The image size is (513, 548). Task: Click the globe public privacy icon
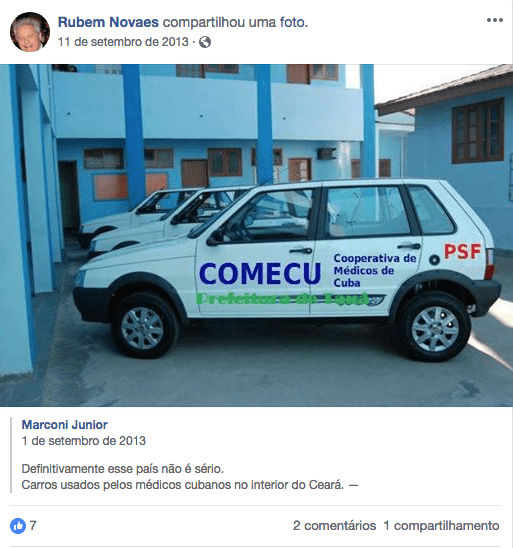(x=205, y=42)
